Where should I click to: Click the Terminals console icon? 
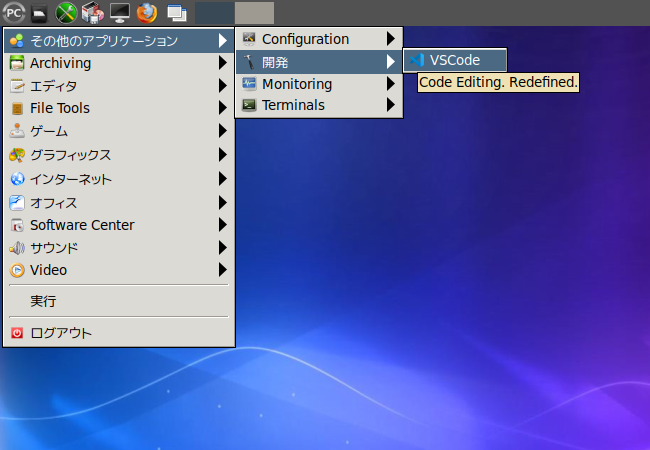pyautogui.click(x=249, y=105)
